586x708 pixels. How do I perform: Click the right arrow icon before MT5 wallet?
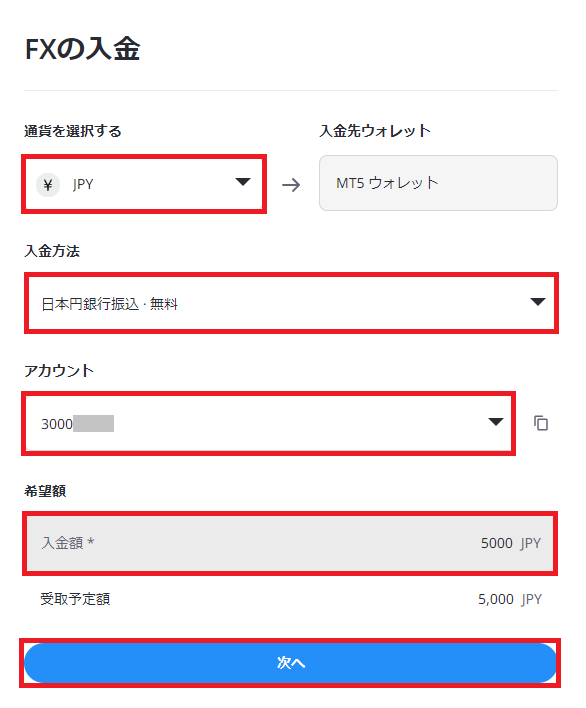(x=291, y=185)
